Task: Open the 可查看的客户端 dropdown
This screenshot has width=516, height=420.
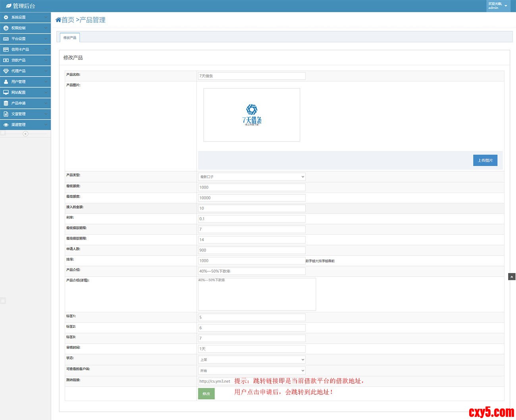Action: (252, 371)
